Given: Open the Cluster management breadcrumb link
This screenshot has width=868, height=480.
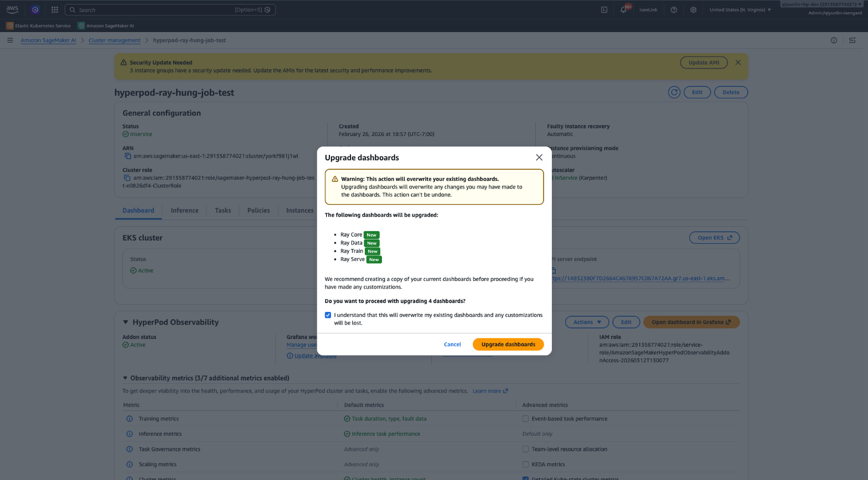Looking at the screenshot, I should click(x=115, y=40).
